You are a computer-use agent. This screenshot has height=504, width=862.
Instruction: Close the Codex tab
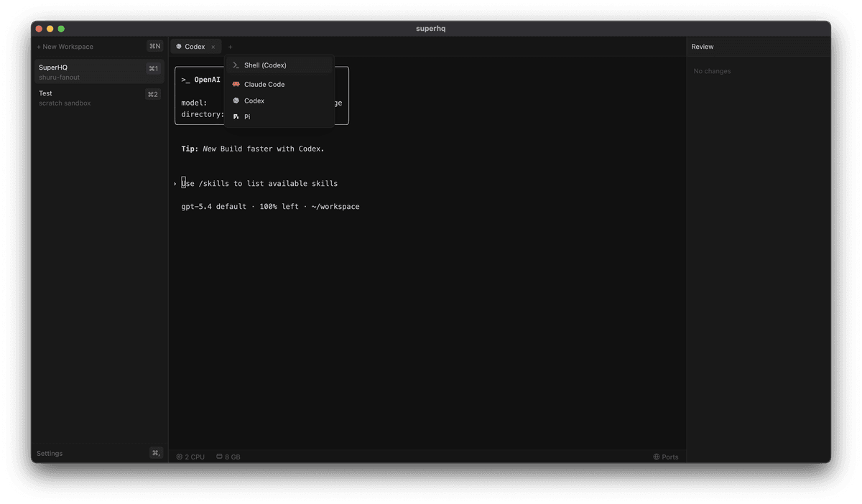(213, 47)
